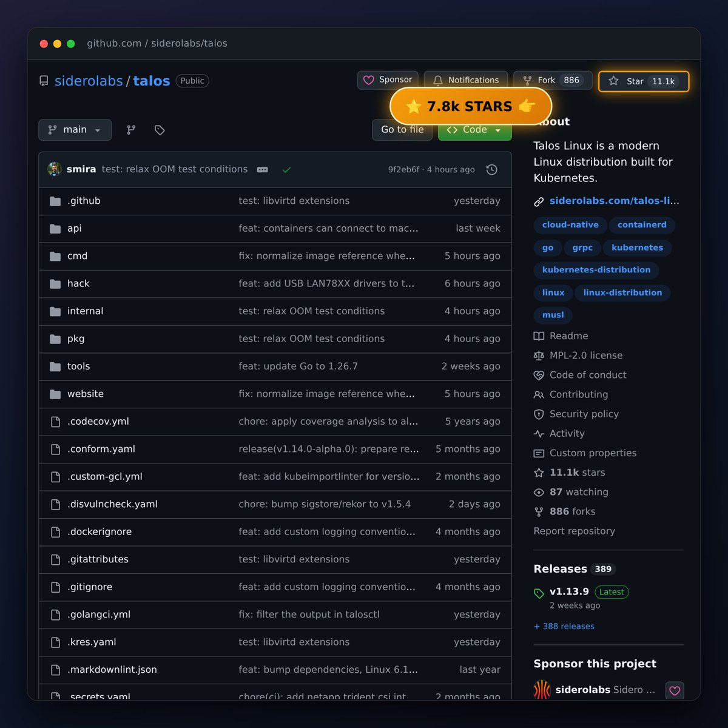728x728 pixels.
Task: Open the branches icon next to main
Action: [x=131, y=130]
